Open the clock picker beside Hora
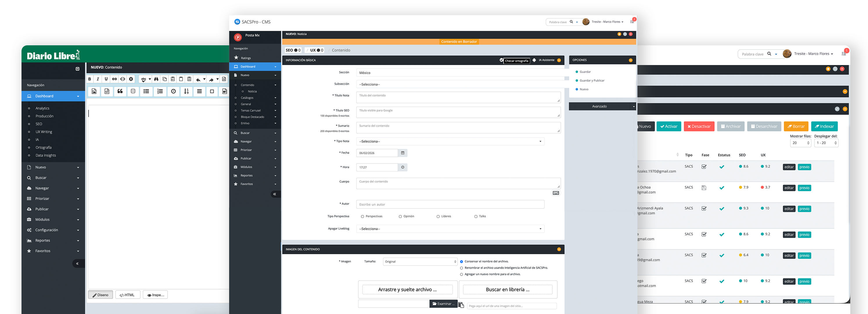 (x=403, y=167)
